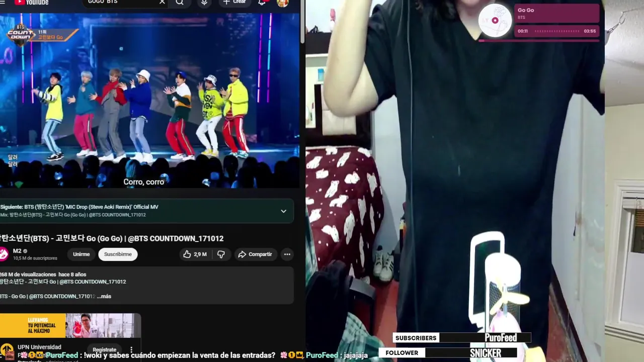
Task: Click M2 channel avatar
Action: coord(4,254)
